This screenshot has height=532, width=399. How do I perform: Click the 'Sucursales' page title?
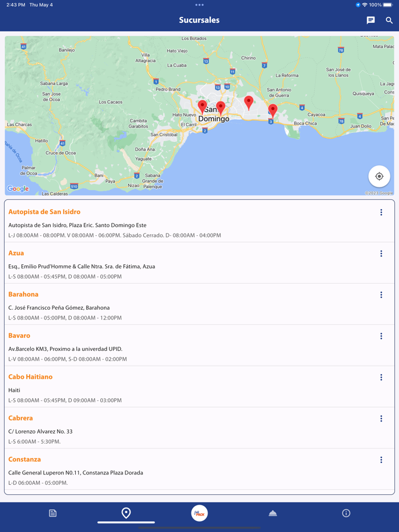coord(199,20)
